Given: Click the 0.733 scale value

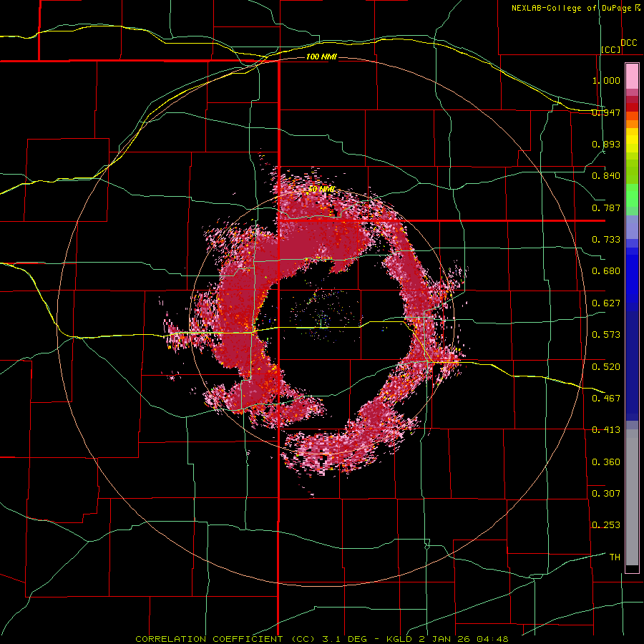Looking at the screenshot, I should [606, 240].
